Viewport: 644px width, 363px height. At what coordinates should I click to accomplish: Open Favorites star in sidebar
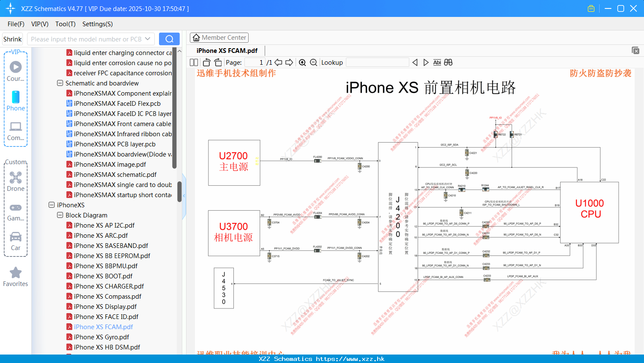click(16, 277)
